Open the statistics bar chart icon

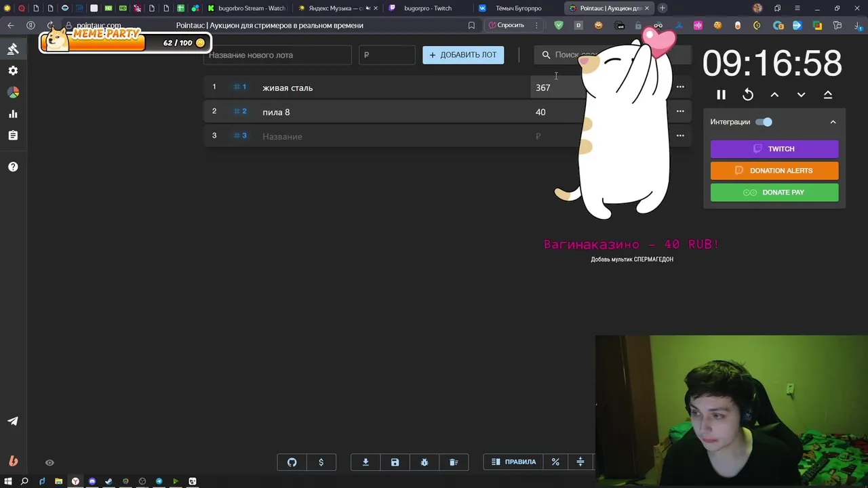pyautogui.click(x=13, y=114)
